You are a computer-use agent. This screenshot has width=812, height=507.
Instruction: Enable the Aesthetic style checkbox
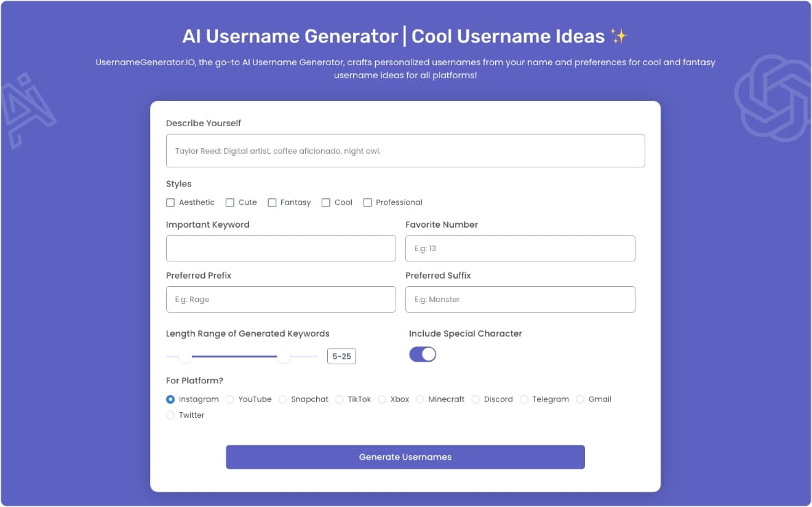pyautogui.click(x=170, y=202)
